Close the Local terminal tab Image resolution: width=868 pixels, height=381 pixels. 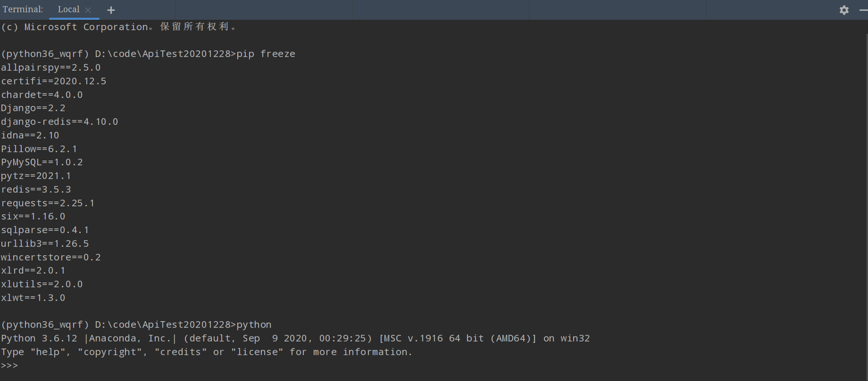tap(88, 10)
